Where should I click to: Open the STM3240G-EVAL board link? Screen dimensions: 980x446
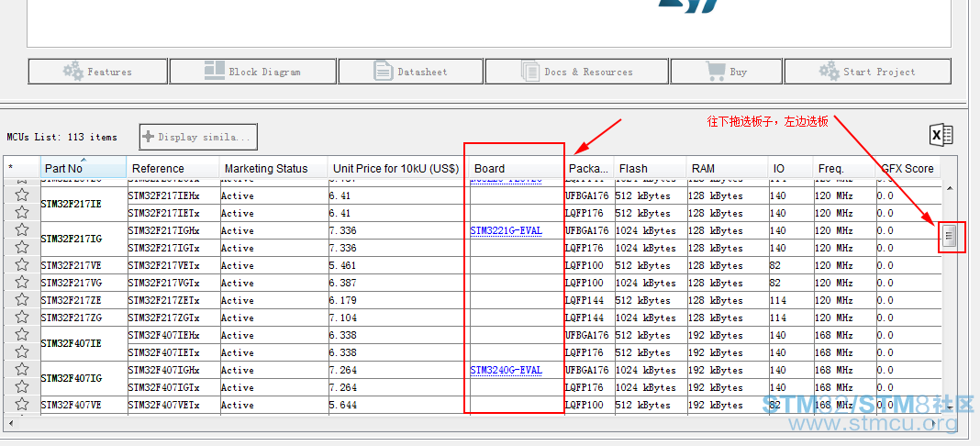click(507, 371)
